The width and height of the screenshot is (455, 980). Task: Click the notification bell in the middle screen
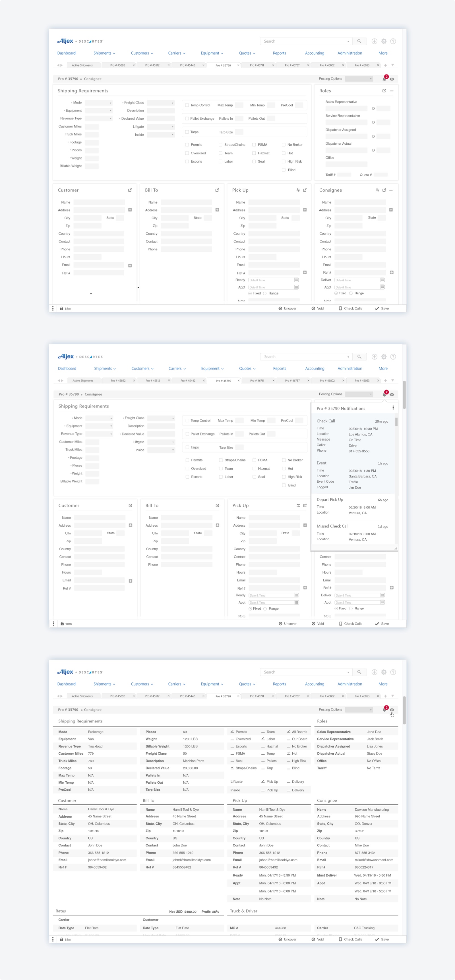pyautogui.click(x=384, y=395)
